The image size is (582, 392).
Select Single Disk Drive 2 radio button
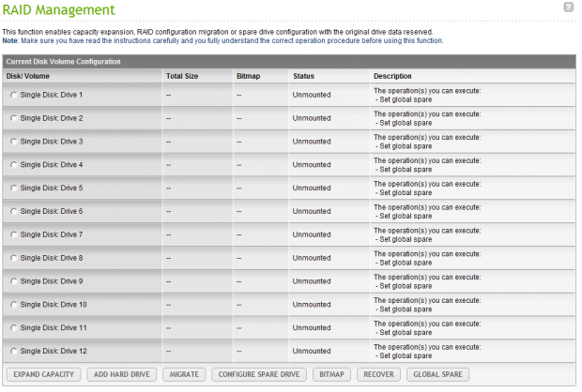coord(14,118)
